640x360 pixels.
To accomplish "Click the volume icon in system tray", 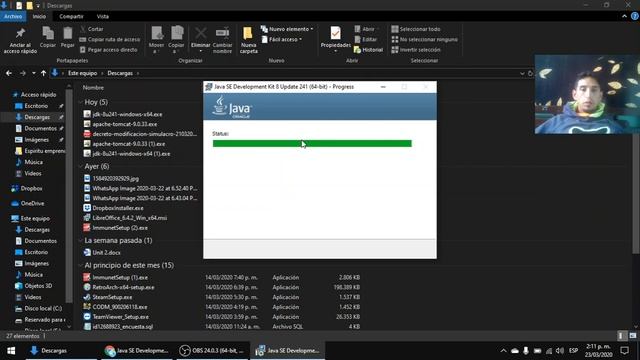I will [560, 351].
